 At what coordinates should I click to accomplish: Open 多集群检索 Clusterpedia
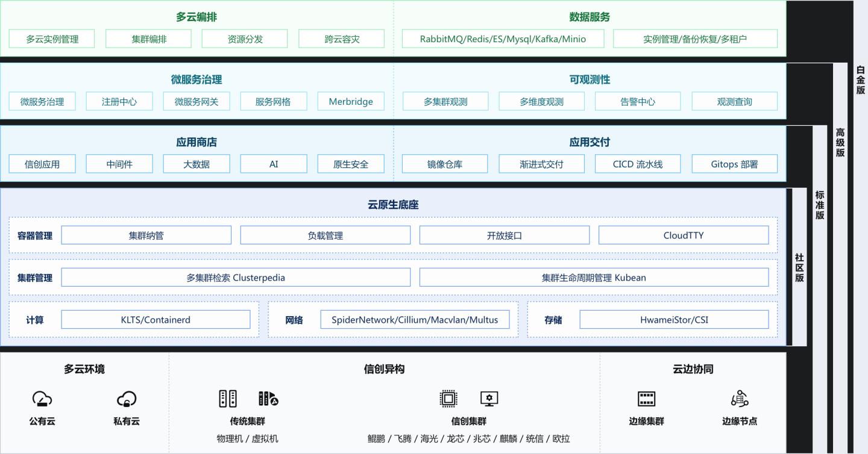(x=236, y=277)
